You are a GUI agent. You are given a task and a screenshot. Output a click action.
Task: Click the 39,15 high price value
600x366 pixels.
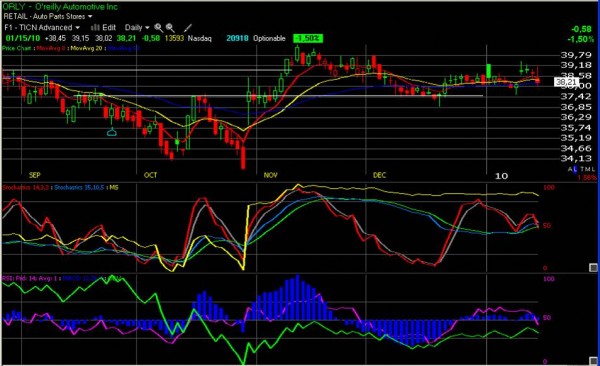80,38
